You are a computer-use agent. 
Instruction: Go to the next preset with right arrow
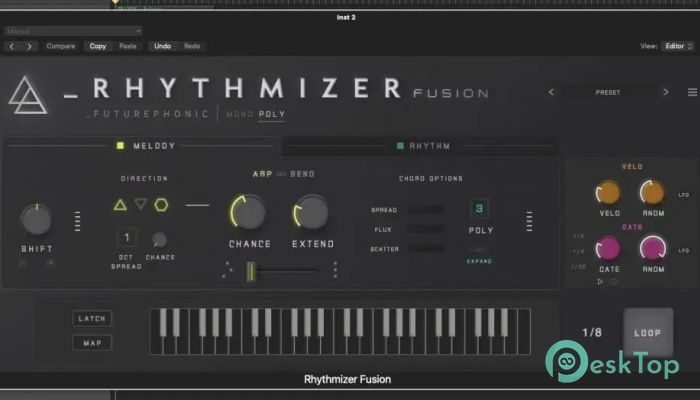click(666, 92)
